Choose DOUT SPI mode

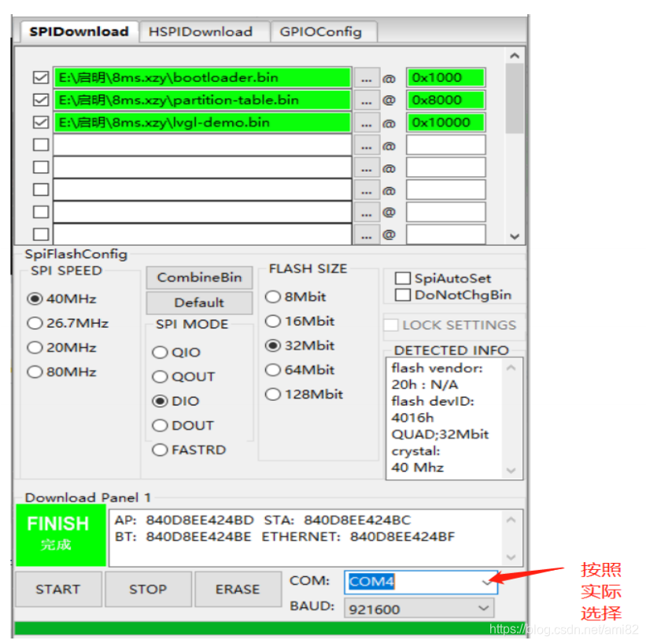[x=183, y=425]
